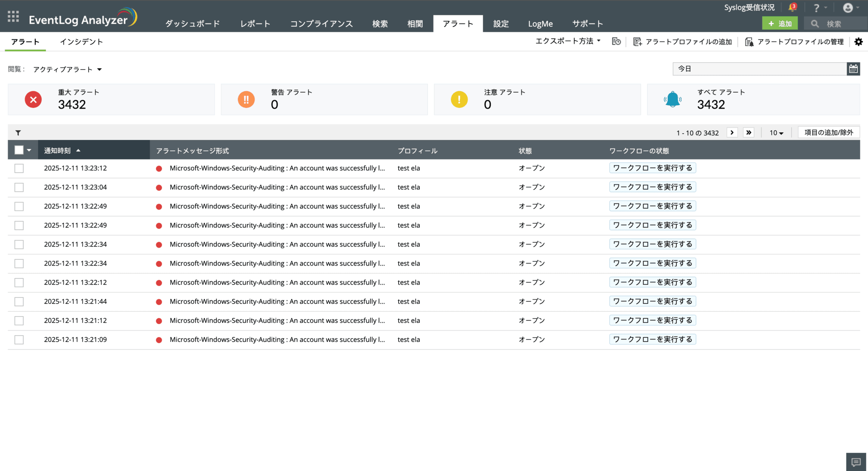Viewport: 868px width, 471px height.
Task: Expand the 10 rows-per-page dropdown
Action: pyautogui.click(x=776, y=133)
